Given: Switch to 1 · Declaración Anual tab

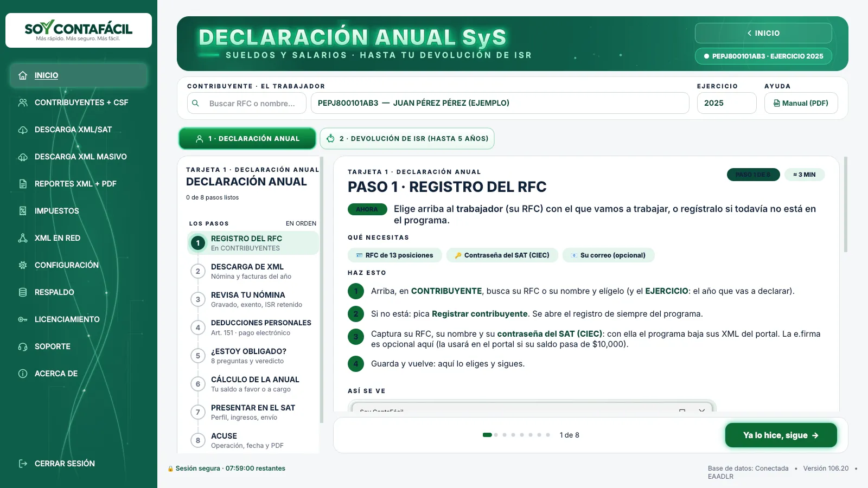Looking at the screenshot, I should (x=247, y=138).
